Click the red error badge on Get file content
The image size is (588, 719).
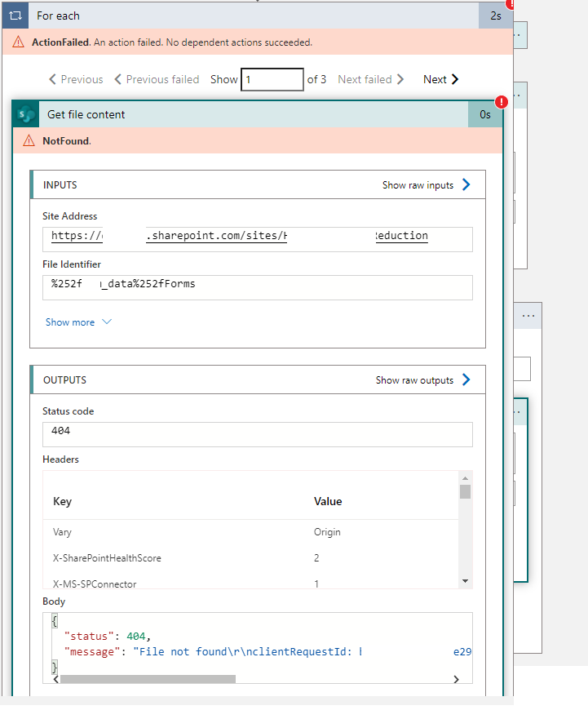point(502,102)
